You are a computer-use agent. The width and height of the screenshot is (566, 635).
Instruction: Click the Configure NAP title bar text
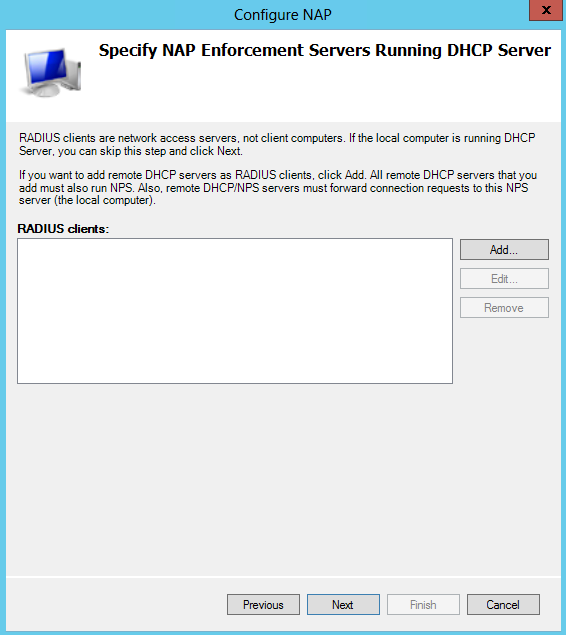[x=283, y=15]
